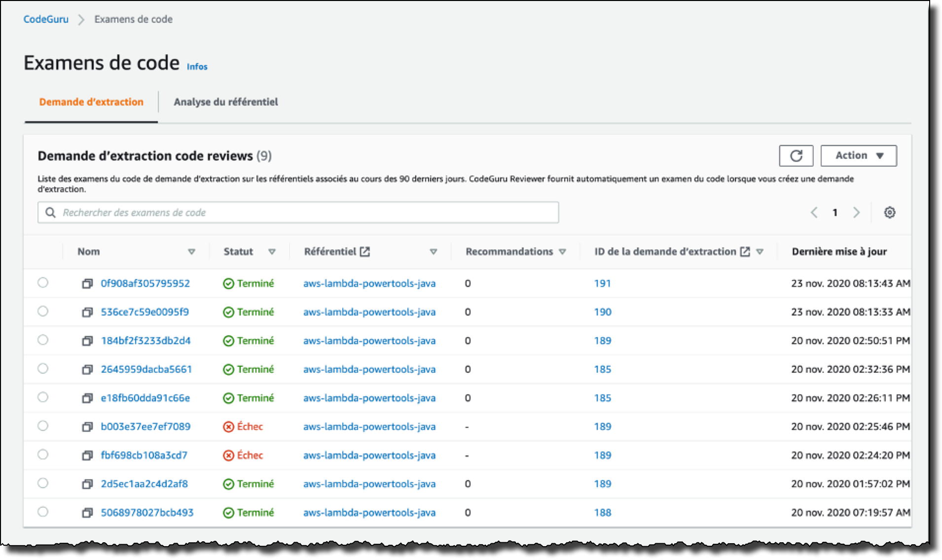Click Dernière mise à jour column header
This screenshot has width=942, height=560.
(839, 252)
